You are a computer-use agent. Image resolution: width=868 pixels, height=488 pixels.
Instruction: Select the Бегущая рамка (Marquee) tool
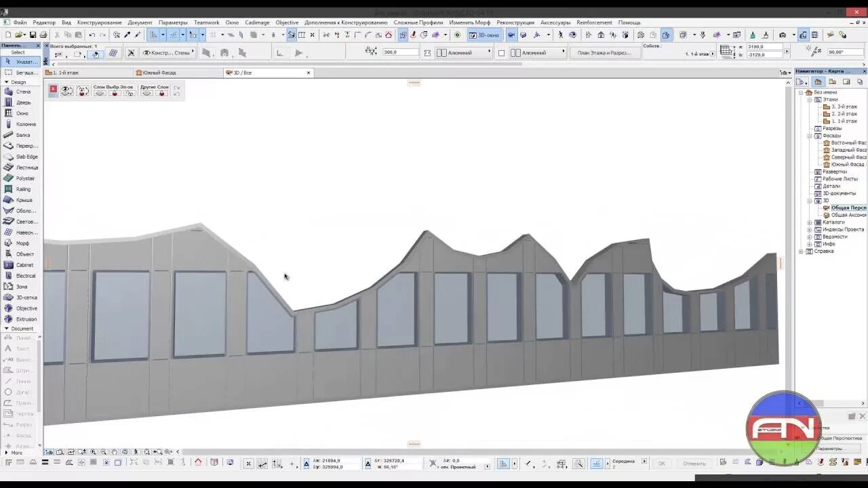(20, 73)
